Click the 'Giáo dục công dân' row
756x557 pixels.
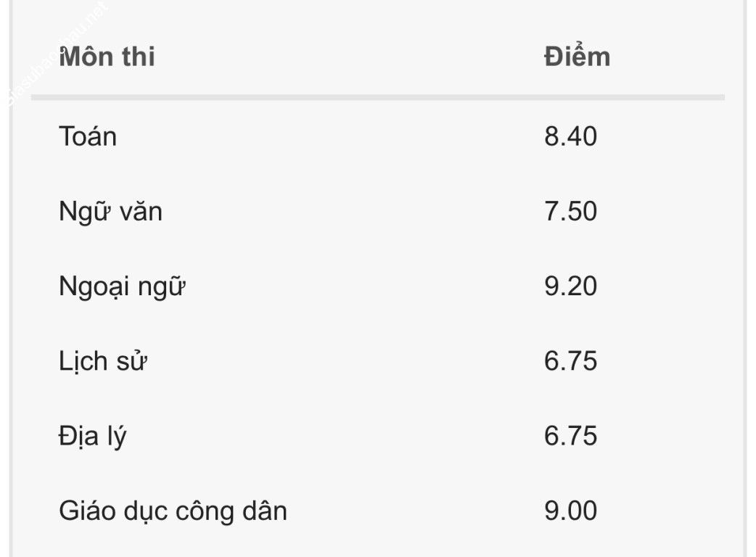coord(173,511)
